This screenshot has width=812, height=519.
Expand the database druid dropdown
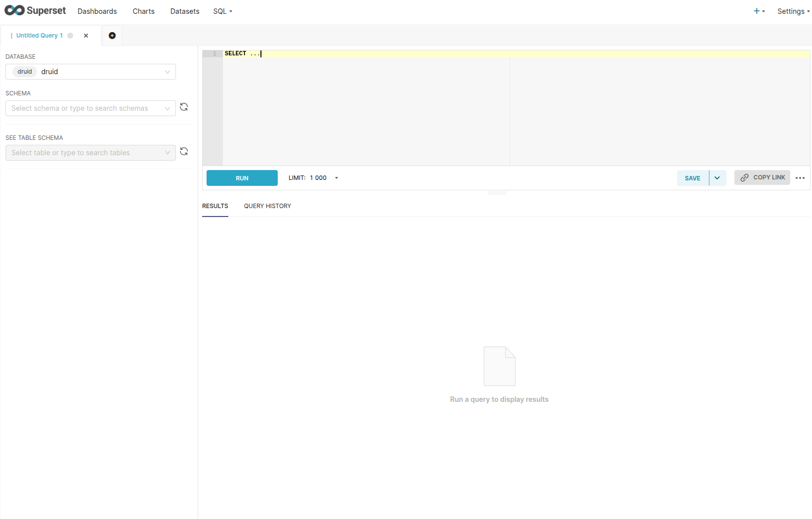point(90,72)
